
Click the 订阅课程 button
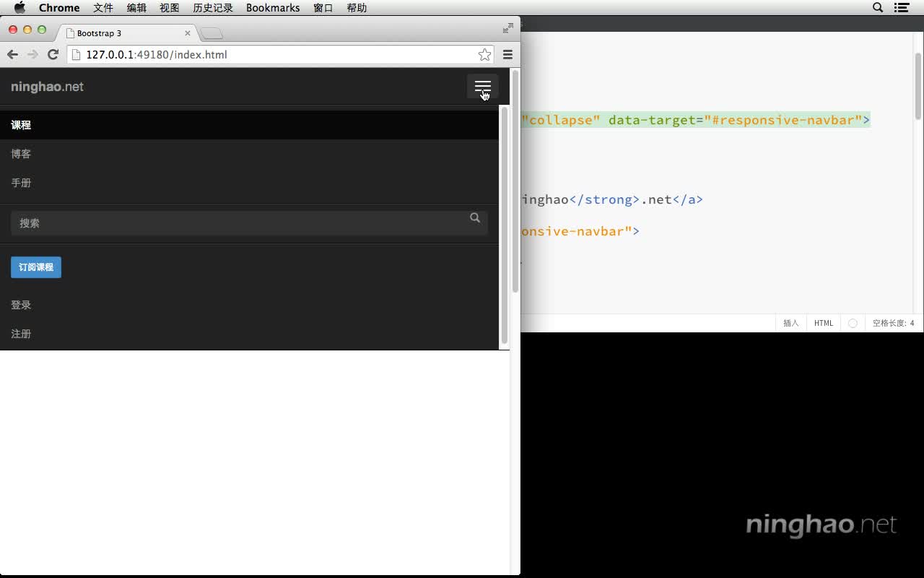(x=36, y=267)
